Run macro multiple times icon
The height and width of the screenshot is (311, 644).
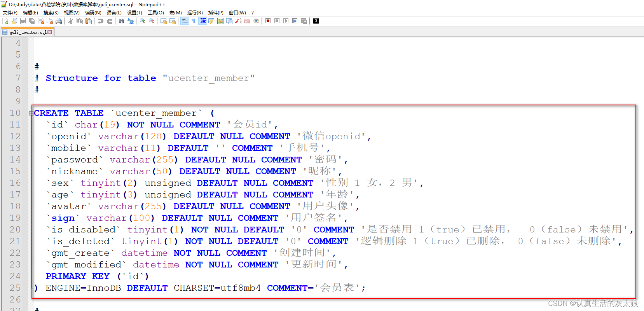[295, 21]
